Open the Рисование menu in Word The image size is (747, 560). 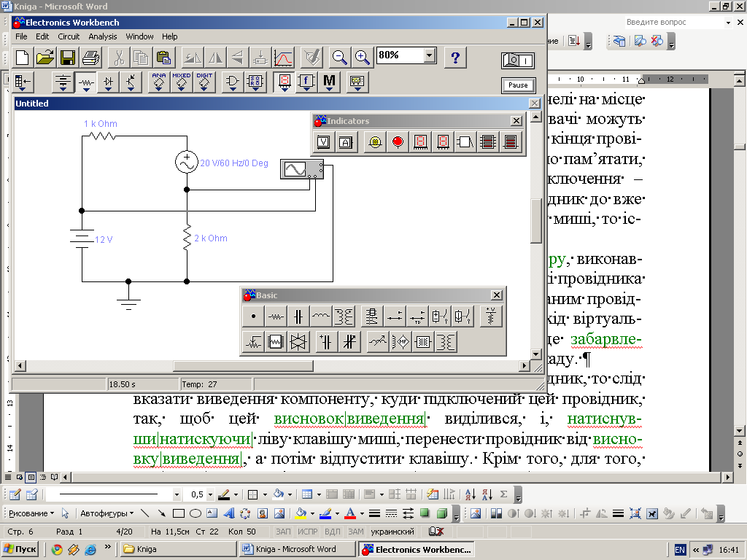click(31, 513)
